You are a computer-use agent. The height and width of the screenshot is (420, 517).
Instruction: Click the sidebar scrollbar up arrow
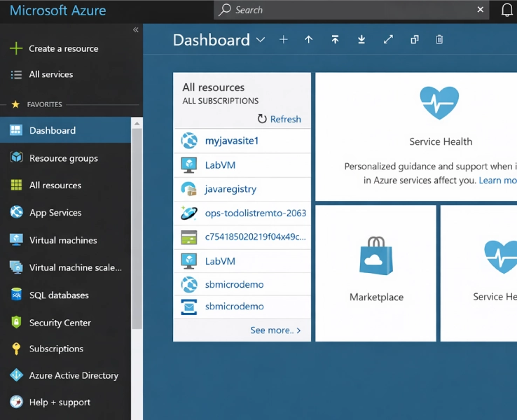[137, 123]
